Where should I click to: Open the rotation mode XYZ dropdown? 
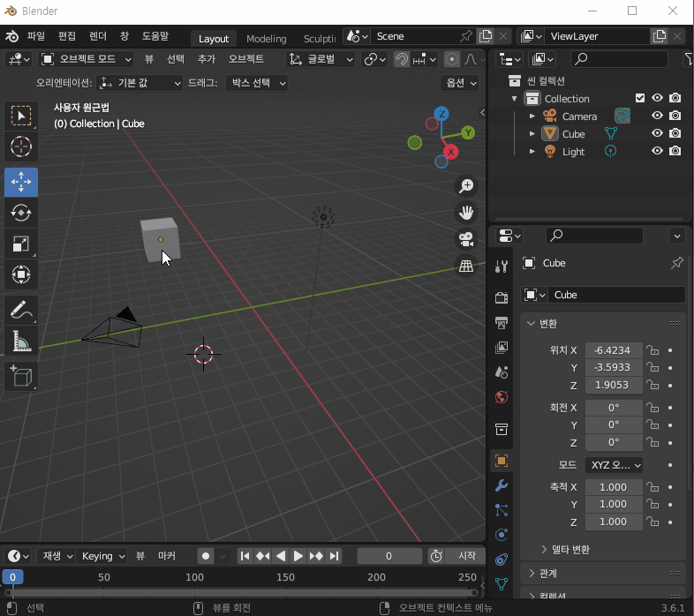(614, 465)
